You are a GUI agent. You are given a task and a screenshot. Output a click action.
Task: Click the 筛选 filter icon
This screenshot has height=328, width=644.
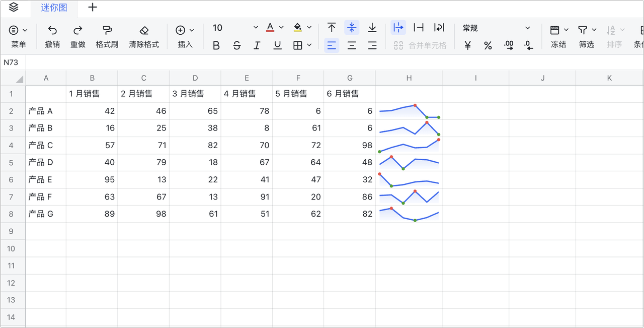(583, 30)
